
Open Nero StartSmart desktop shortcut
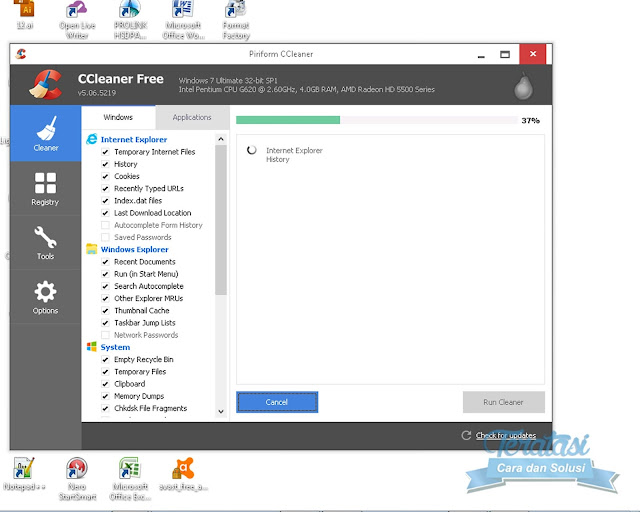[x=77, y=479]
